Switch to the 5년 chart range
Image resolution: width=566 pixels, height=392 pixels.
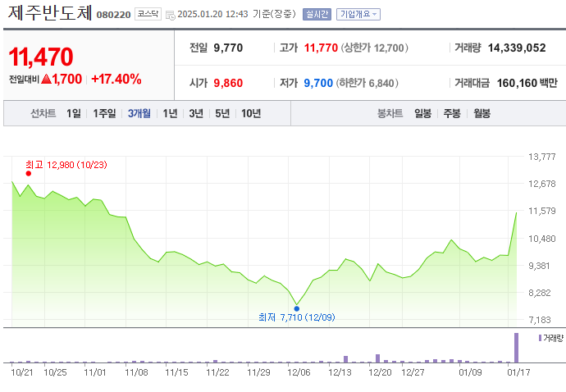pos(222,113)
